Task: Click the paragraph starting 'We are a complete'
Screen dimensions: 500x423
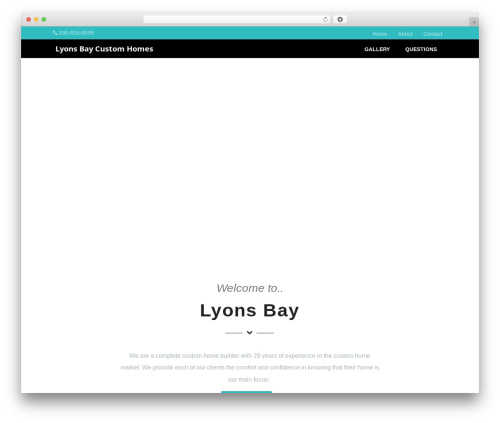Action: [x=249, y=368]
